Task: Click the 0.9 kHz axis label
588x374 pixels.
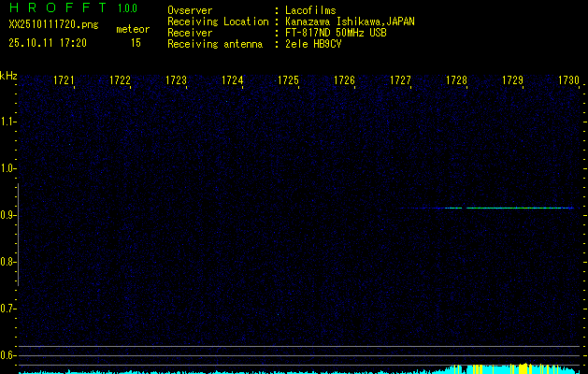Action: click(x=7, y=215)
